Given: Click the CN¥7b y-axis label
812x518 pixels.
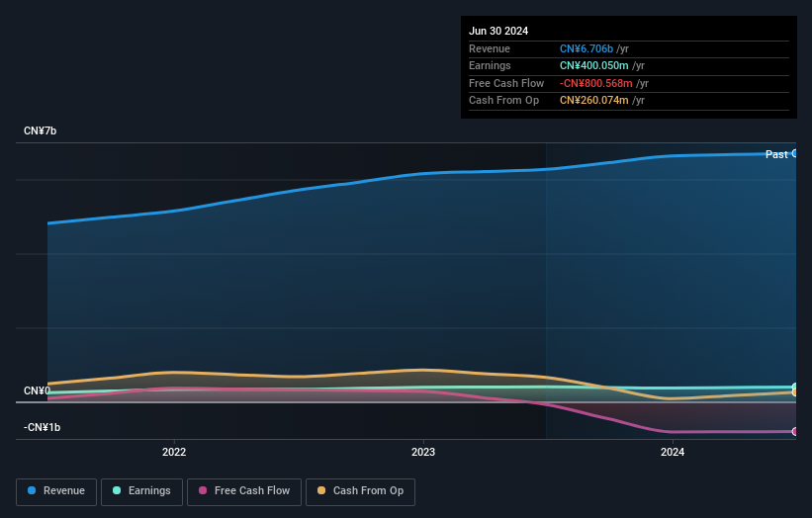Looking at the screenshot, I should [40, 130].
